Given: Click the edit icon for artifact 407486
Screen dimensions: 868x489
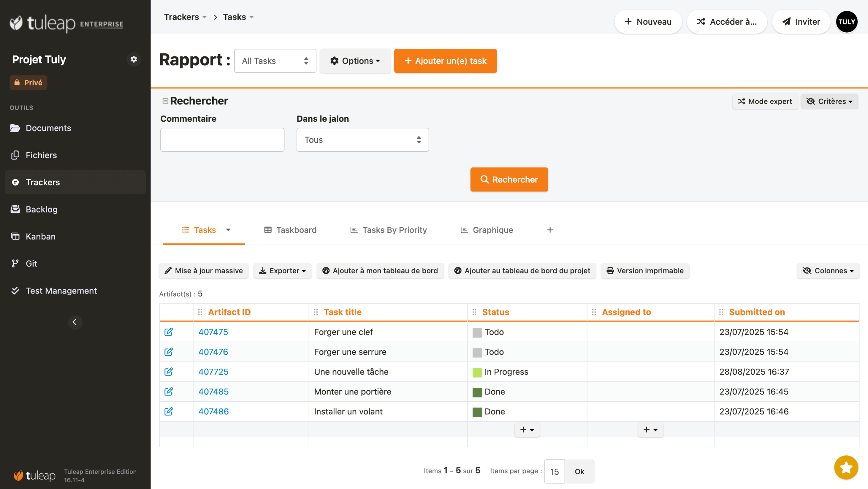Looking at the screenshot, I should (x=169, y=411).
